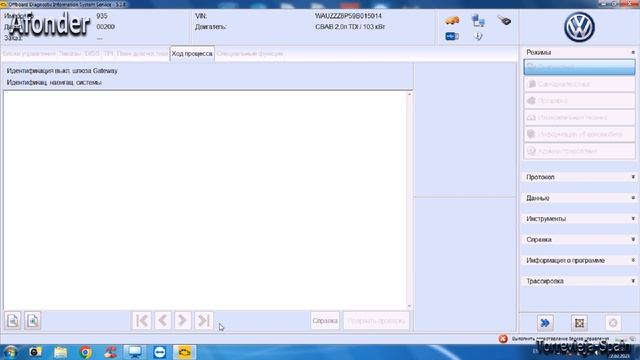
Task: Open the Windows Start menu
Action: coord(10,352)
